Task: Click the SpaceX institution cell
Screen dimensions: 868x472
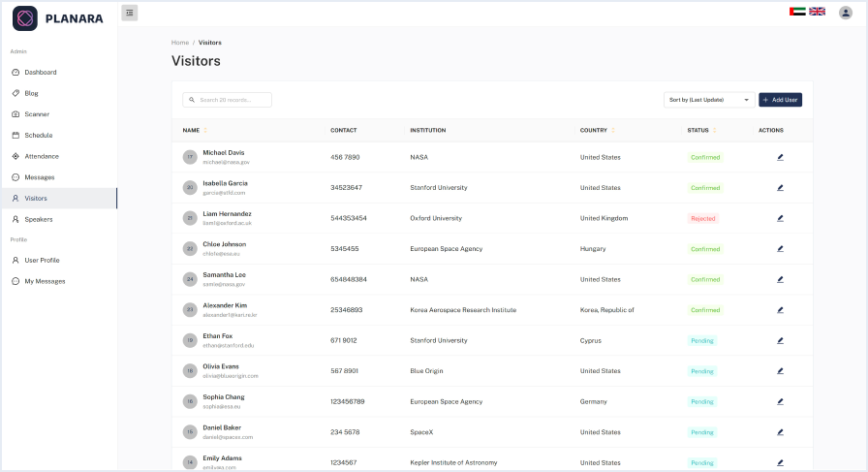Action: (421, 432)
